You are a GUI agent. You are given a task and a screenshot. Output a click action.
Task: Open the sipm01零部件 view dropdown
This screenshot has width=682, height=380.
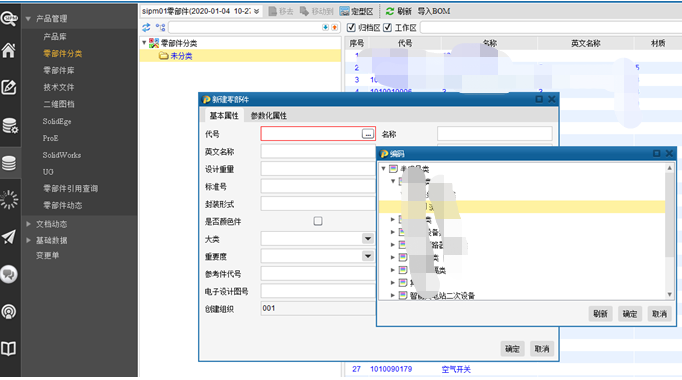point(257,11)
